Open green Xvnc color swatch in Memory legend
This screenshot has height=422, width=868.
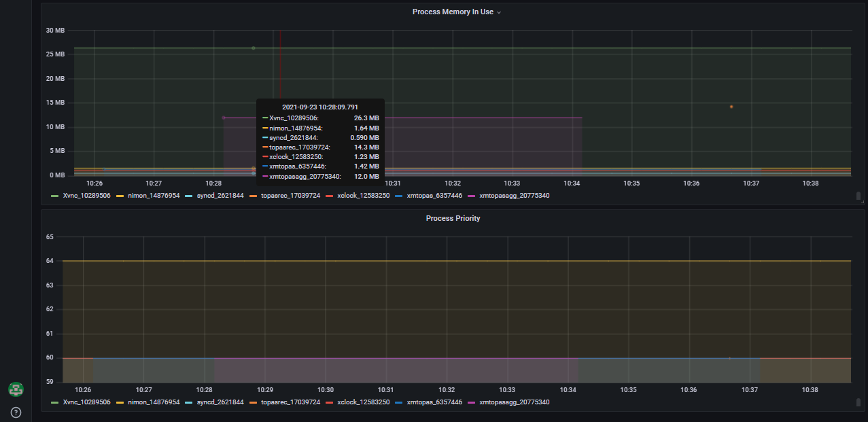[54, 196]
